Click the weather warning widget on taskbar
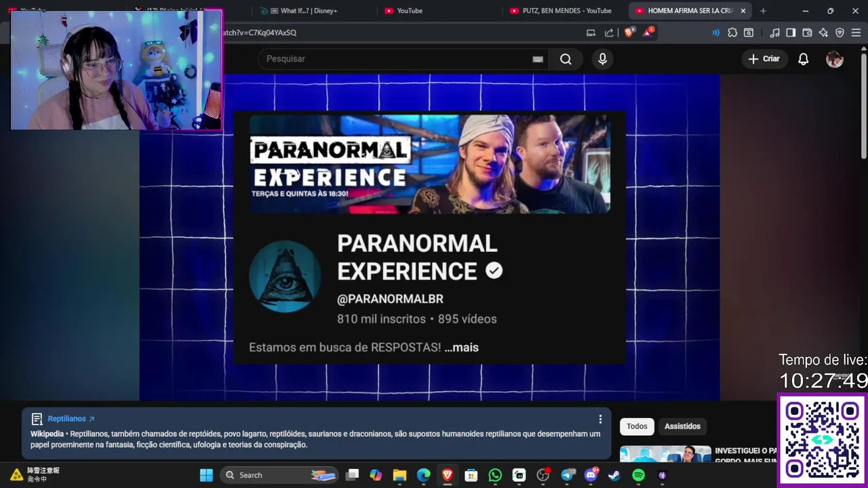Screen dimensions: 868x488 click(x=35, y=474)
